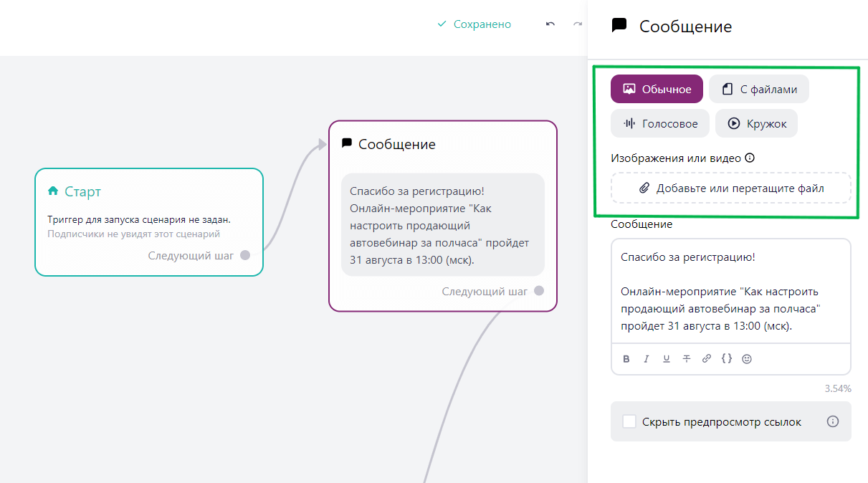Enable Скрыть предпросмотр ссылок checkbox
The width and height of the screenshot is (868, 483).
(x=629, y=421)
